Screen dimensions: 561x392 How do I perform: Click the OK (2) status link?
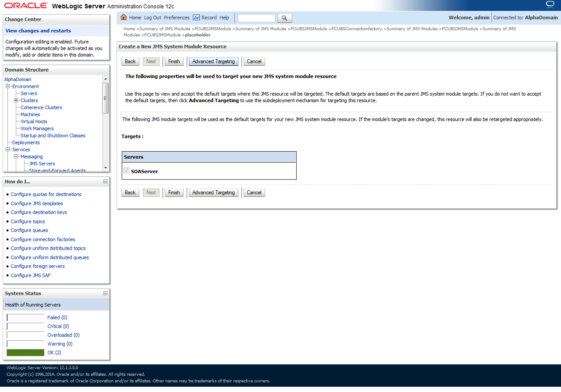[54, 353]
